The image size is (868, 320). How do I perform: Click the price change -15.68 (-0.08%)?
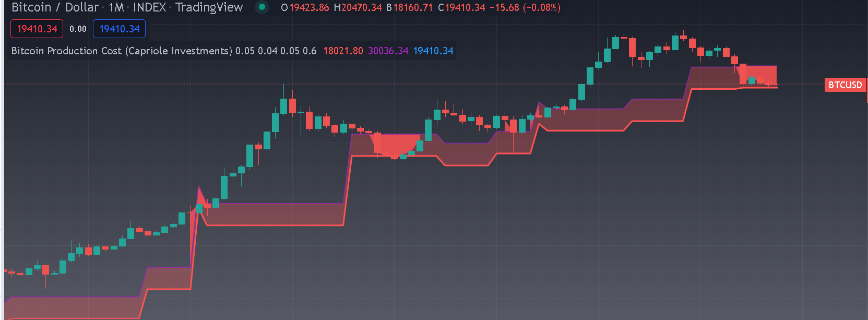coord(525,8)
